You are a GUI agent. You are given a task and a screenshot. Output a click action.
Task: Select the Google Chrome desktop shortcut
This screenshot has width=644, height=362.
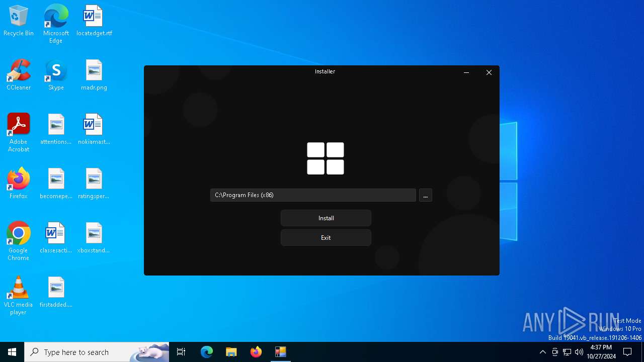point(19,241)
